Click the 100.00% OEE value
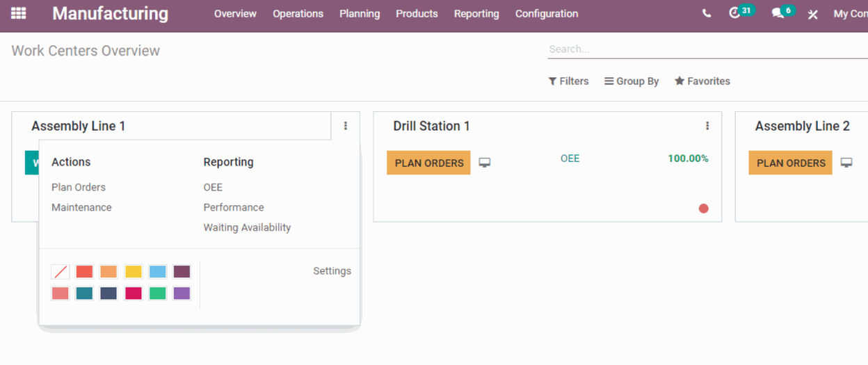The height and width of the screenshot is (365, 868). (688, 159)
